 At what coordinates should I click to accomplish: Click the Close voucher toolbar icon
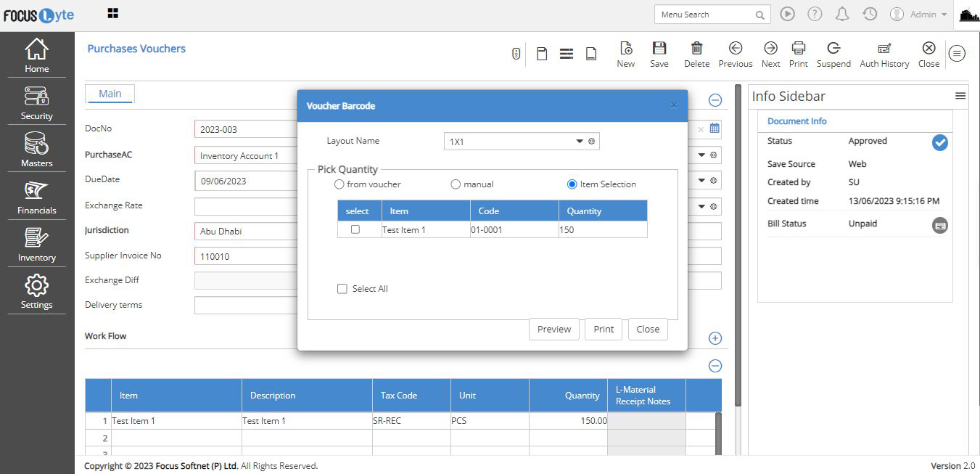point(928,54)
